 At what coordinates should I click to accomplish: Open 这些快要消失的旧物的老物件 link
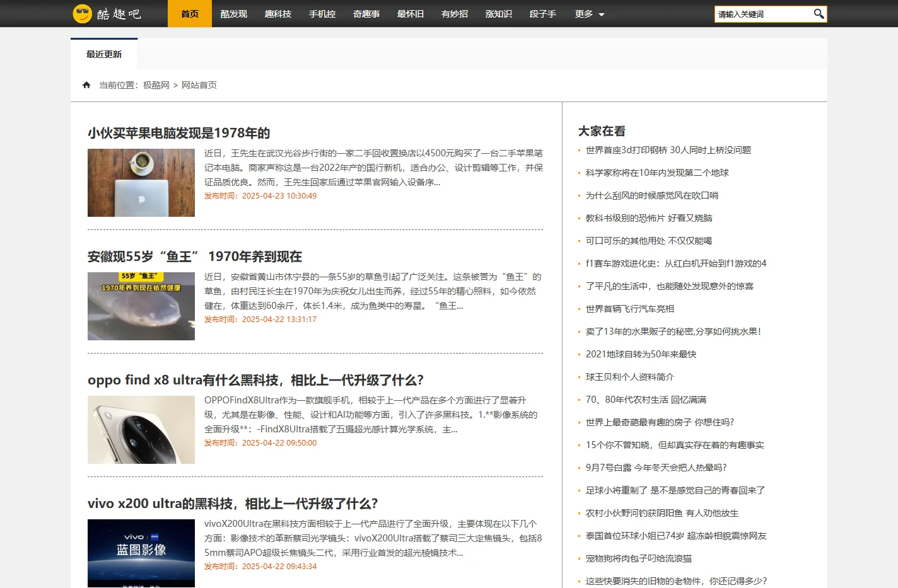click(676, 581)
